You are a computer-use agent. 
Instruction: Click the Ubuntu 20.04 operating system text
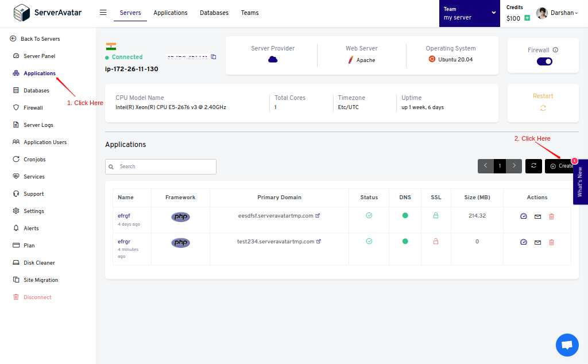tap(455, 59)
